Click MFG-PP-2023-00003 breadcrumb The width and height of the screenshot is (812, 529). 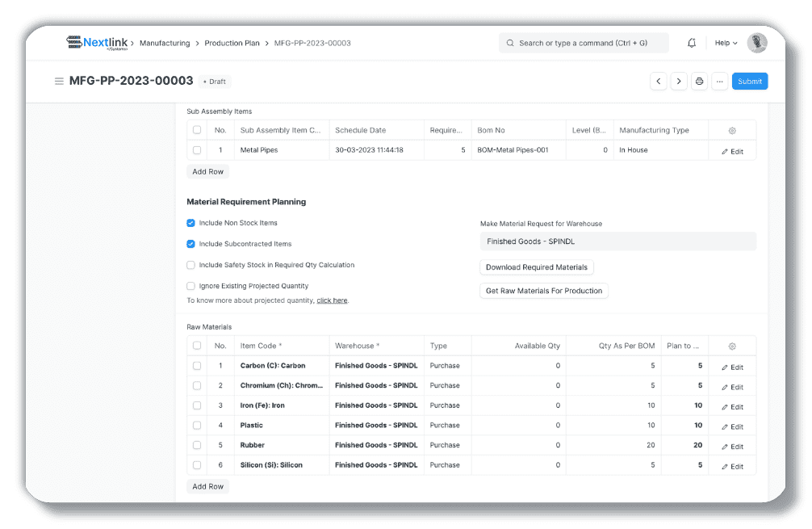(x=312, y=43)
